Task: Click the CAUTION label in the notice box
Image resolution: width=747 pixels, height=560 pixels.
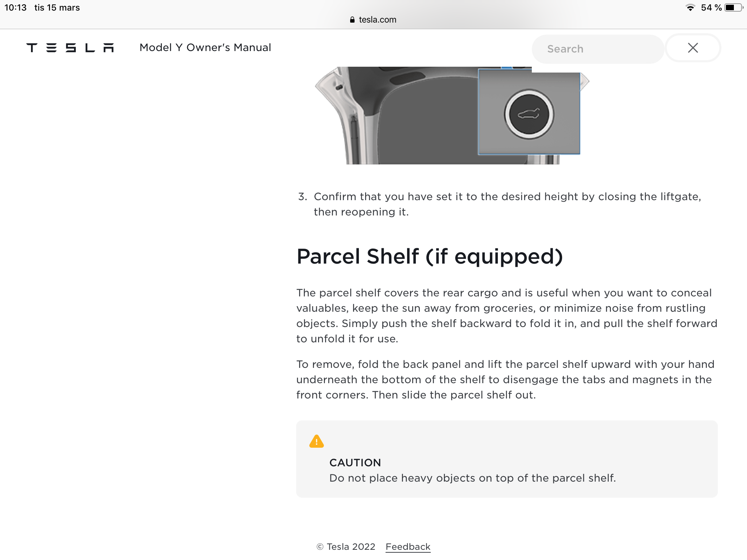Action: point(355,463)
